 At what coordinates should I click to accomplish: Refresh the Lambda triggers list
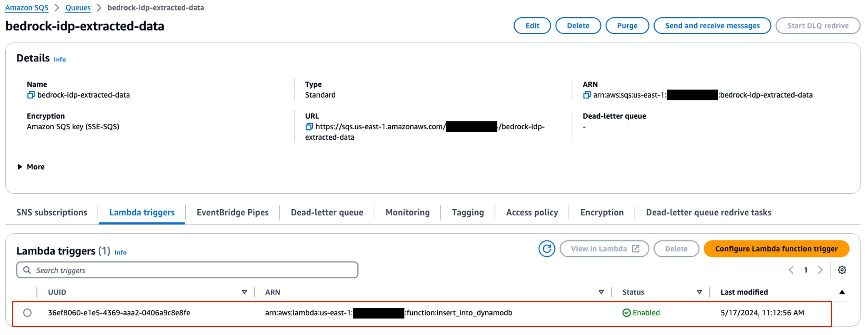547,249
